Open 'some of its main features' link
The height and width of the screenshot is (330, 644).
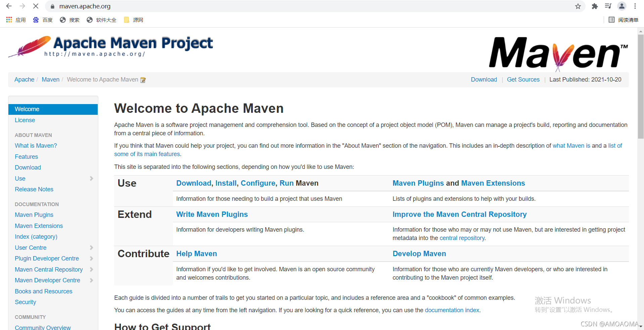[x=147, y=154]
